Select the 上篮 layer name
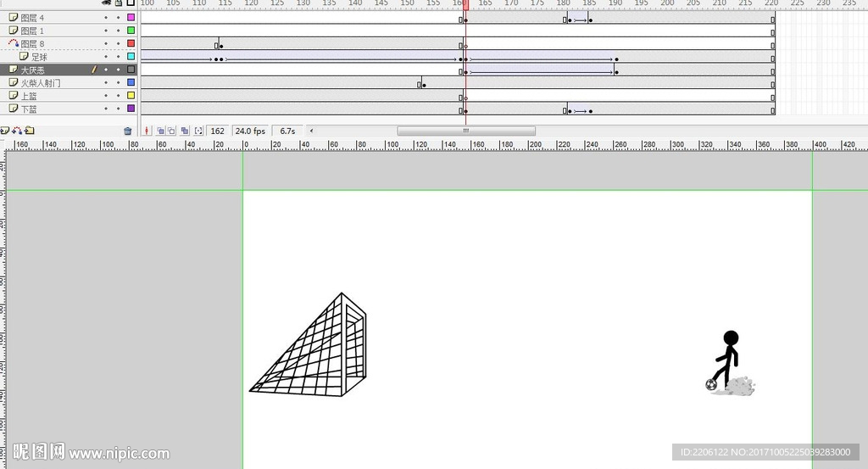Viewport: 868px width, 469px height. [29, 96]
